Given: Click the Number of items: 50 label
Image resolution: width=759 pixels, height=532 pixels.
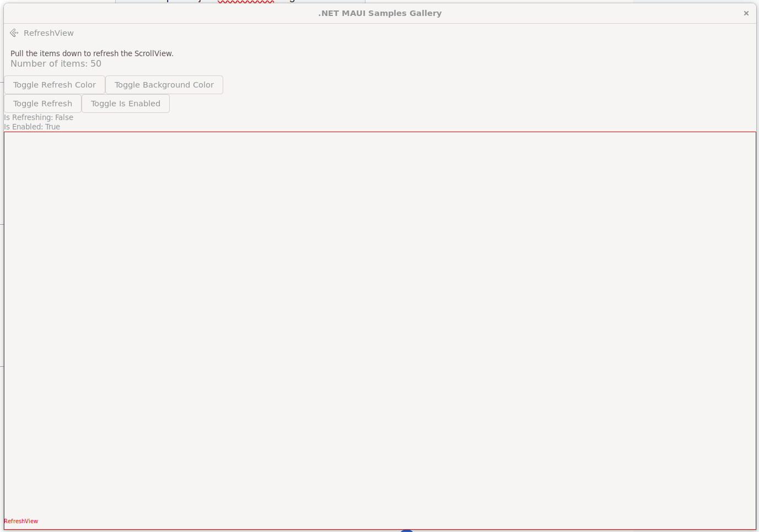Looking at the screenshot, I should tap(56, 64).
